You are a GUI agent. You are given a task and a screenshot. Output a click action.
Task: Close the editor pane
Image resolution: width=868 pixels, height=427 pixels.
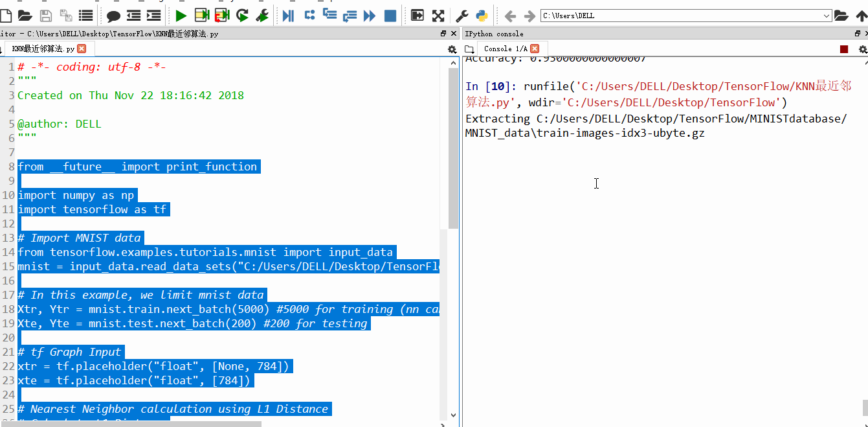click(x=454, y=33)
